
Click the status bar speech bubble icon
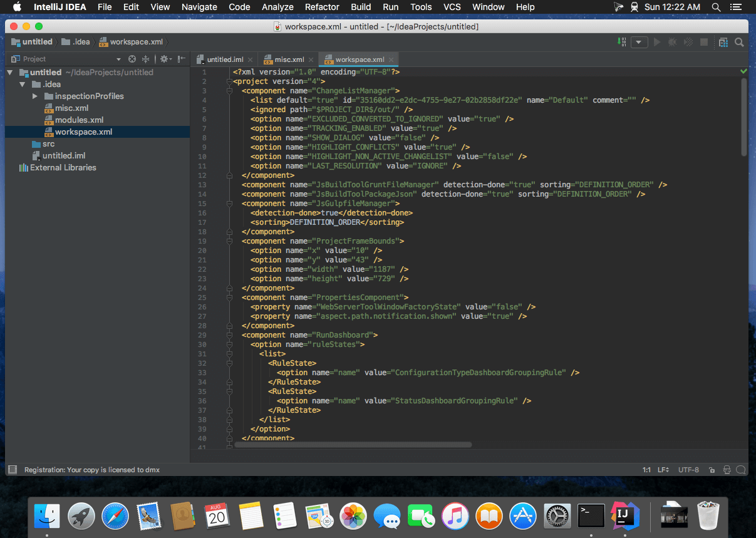pyautogui.click(x=740, y=470)
